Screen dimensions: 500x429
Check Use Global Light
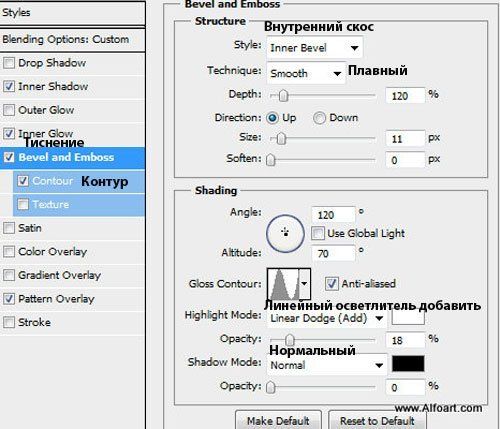click(318, 233)
